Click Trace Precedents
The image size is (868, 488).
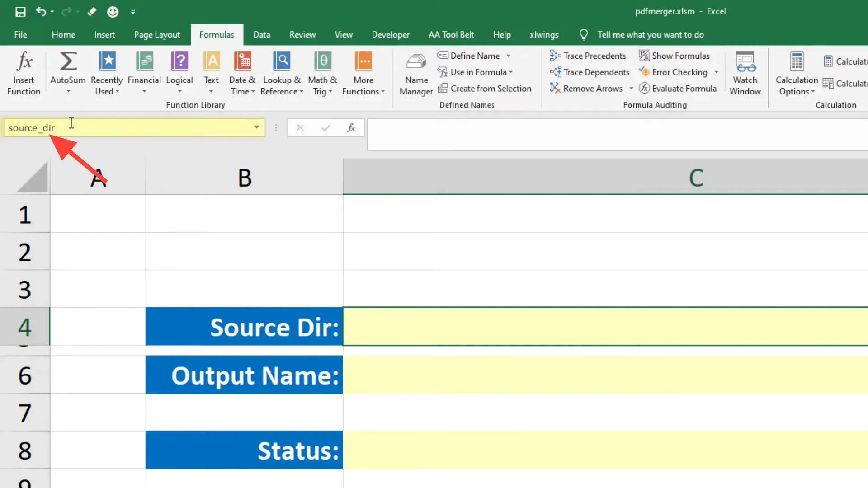click(588, 56)
